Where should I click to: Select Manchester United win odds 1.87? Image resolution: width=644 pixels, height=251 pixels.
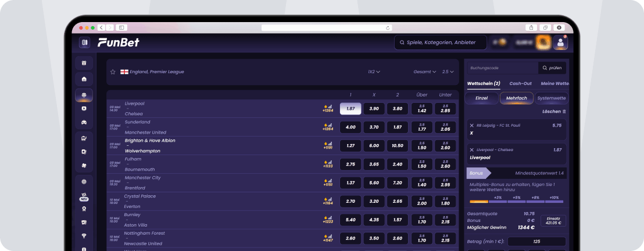398,127
